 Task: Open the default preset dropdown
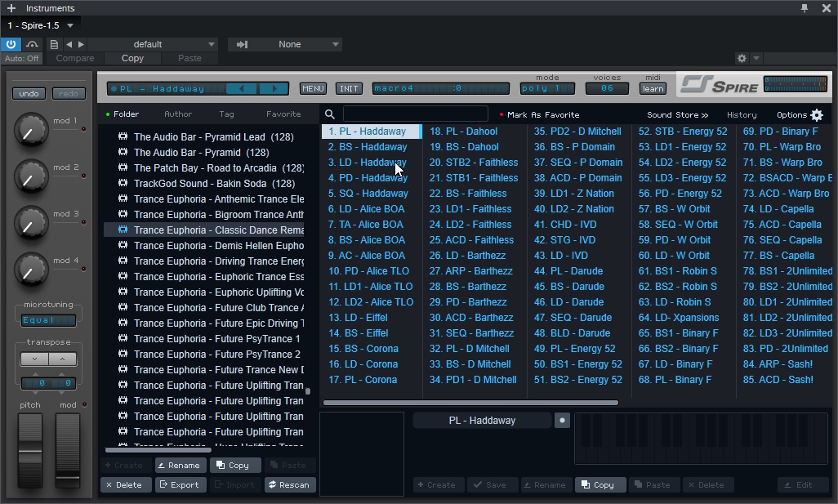click(x=152, y=44)
